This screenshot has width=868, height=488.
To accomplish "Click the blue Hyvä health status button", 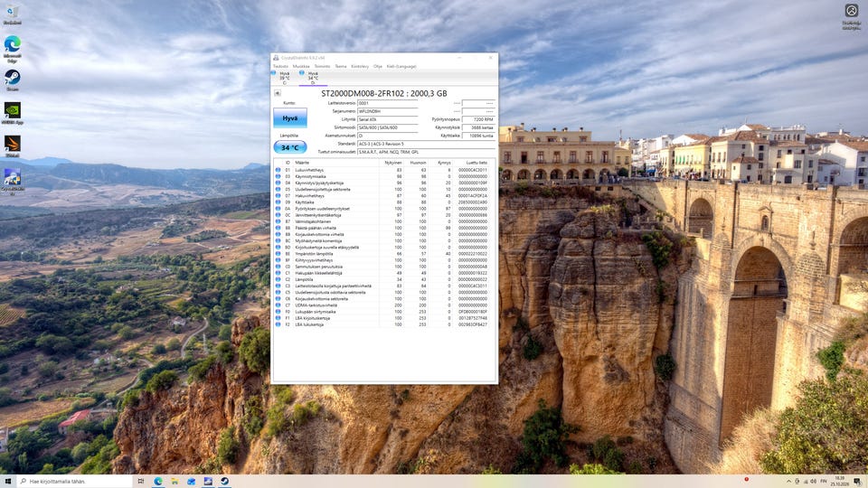I will point(290,117).
